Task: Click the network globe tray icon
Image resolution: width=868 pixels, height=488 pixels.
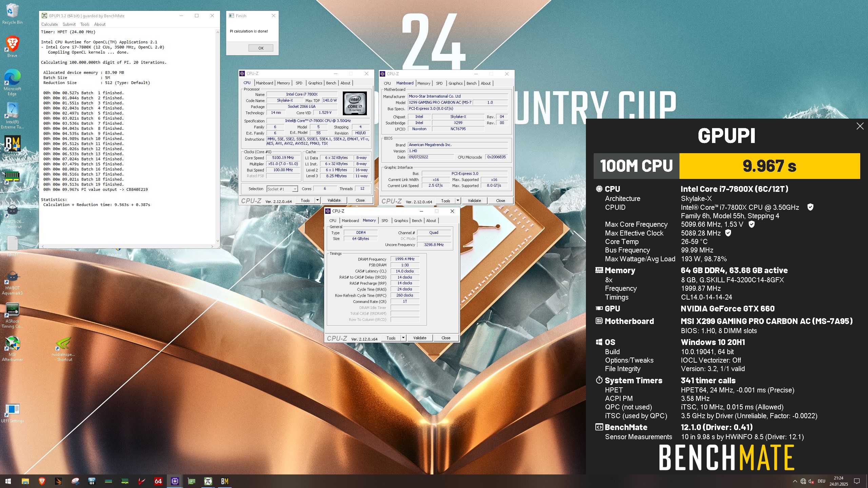Action: click(x=803, y=481)
